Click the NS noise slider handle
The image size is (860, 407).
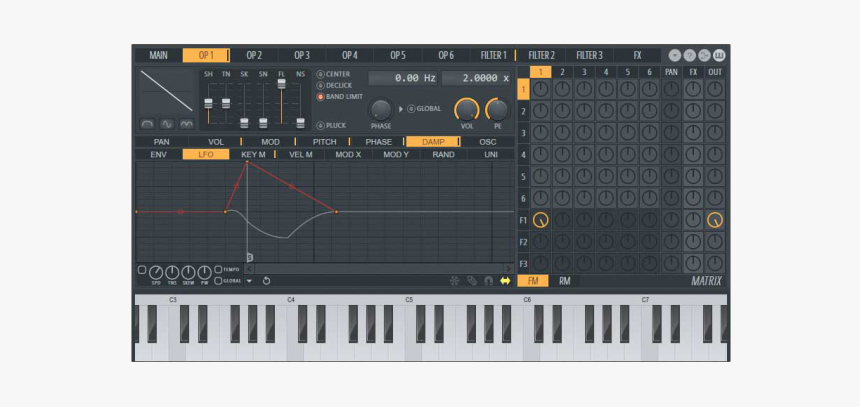(x=300, y=123)
